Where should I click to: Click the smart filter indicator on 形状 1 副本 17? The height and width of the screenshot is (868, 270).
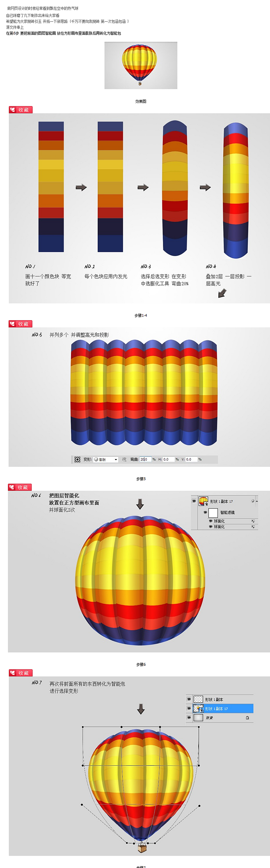(x=253, y=501)
